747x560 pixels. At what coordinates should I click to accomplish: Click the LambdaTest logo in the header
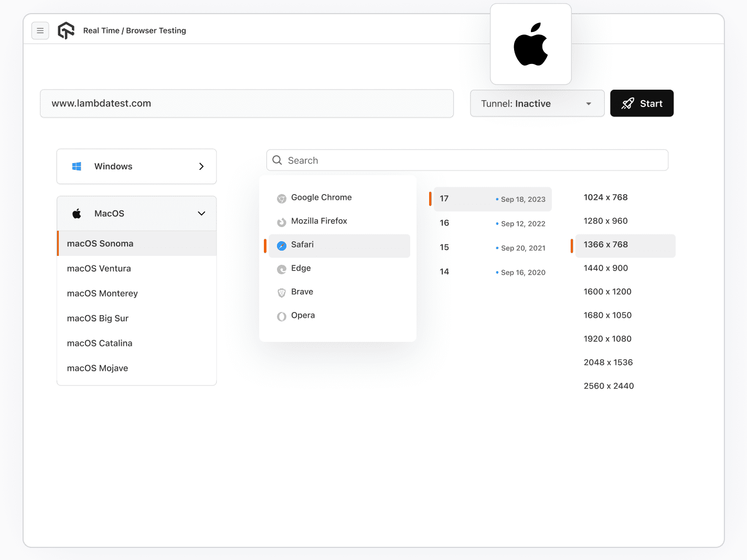tap(66, 30)
